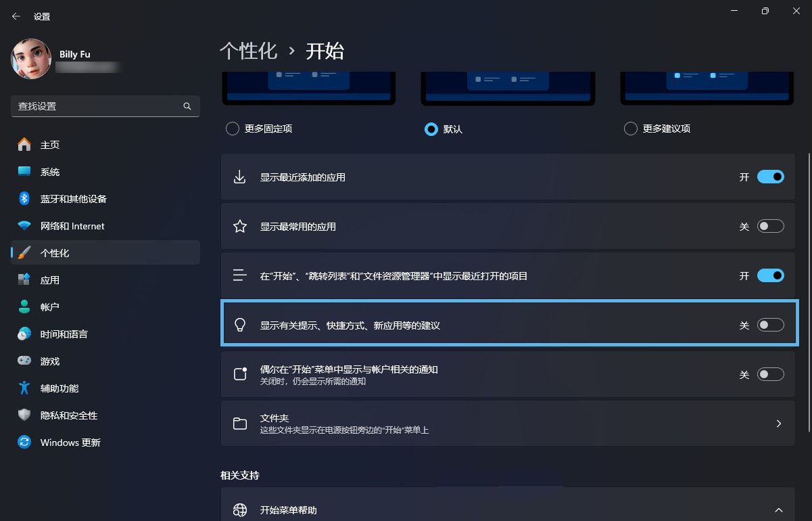Click the 隐私和安全性 shield icon
Viewport: 812px width, 521px height.
pos(24,415)
